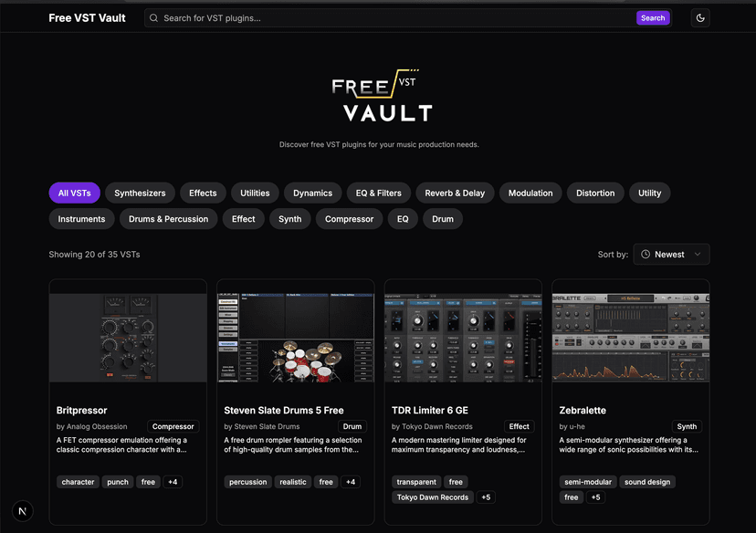Click the Synth badge on Zebralette card
This screenshot has height=533, width=756.
click(687, 426)
